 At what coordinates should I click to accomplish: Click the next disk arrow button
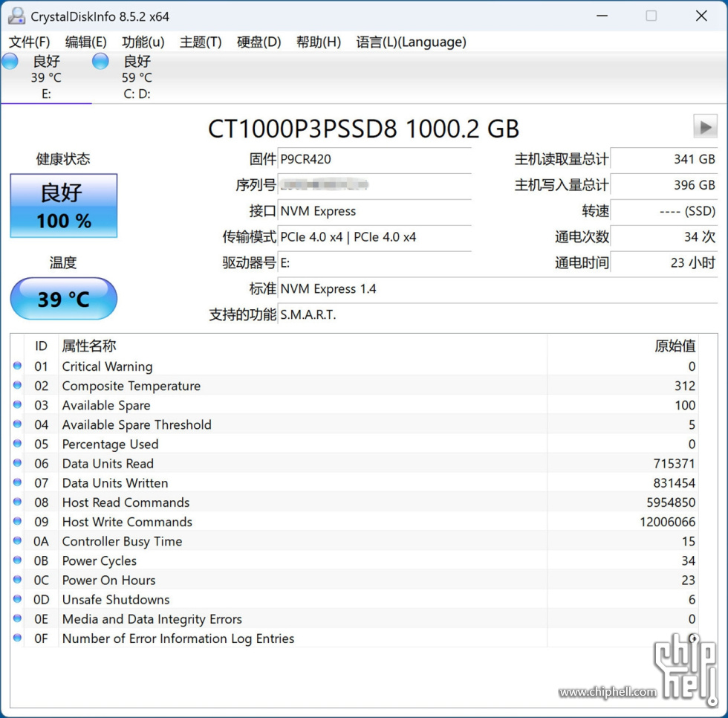(705, 126)
